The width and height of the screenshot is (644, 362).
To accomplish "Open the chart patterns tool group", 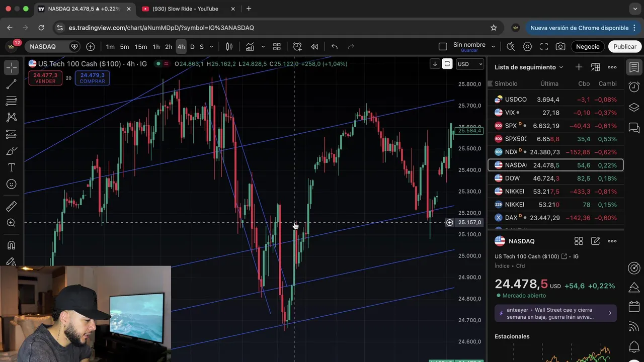I will point(11,118).
